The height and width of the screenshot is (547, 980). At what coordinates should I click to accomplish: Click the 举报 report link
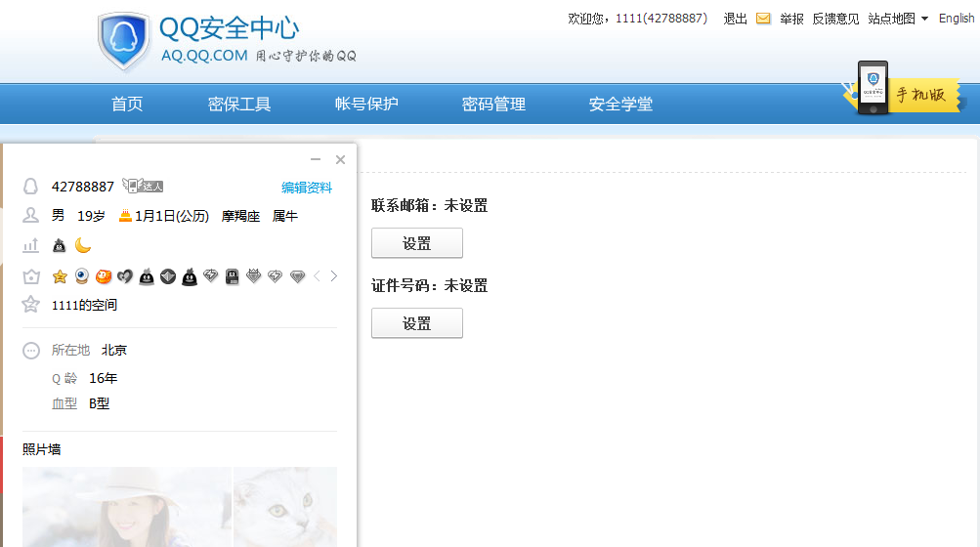(x=791, y=19)
